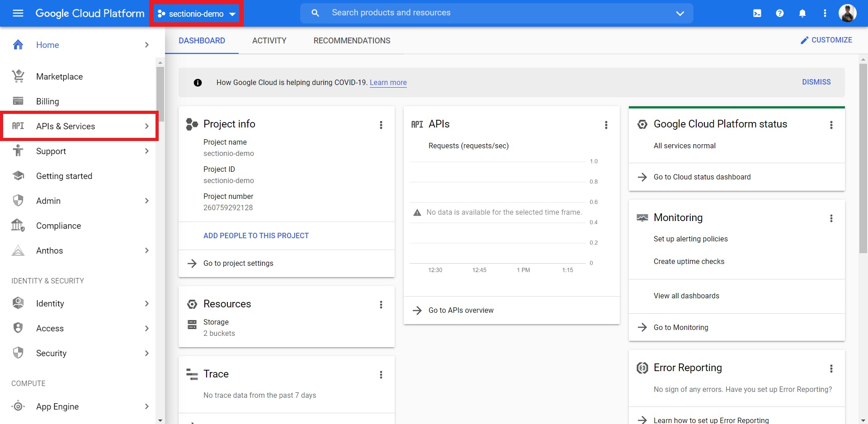Screen dimensions: 868x424
Task: Click the search magnifier icon
Action: (x=315, y=13)
